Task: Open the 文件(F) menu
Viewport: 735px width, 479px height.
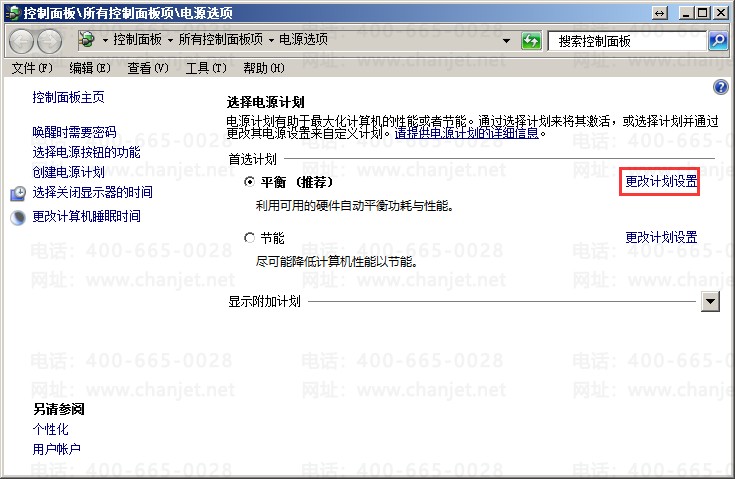Action: (31, 68)
